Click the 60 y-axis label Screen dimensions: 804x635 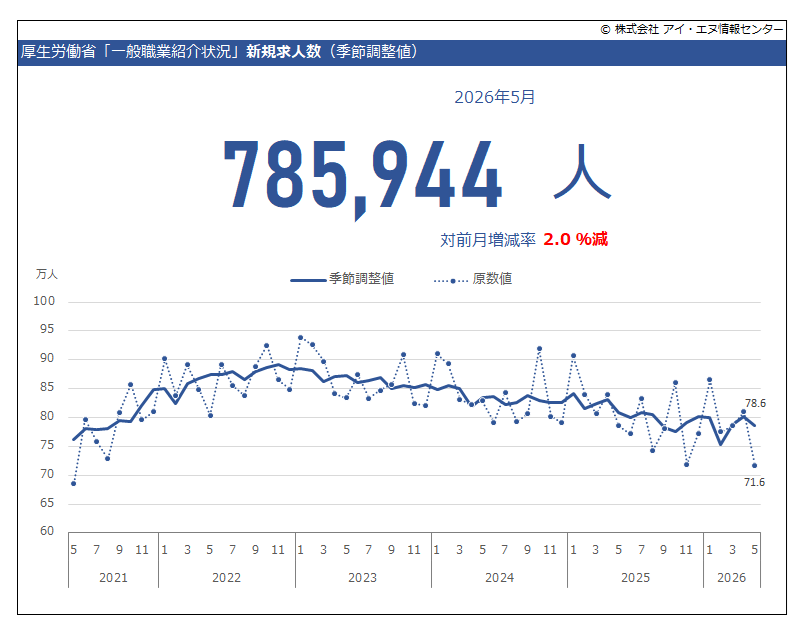pos(47,531)
